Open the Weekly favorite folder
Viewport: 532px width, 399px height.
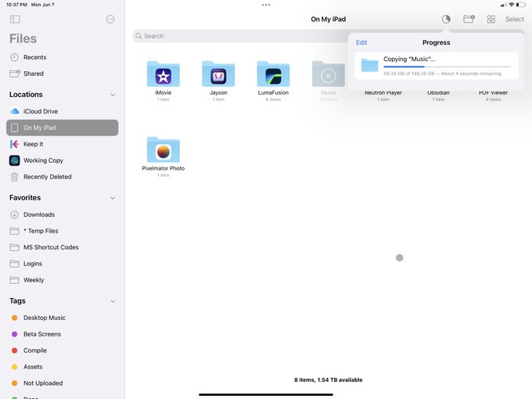point(63,280)
